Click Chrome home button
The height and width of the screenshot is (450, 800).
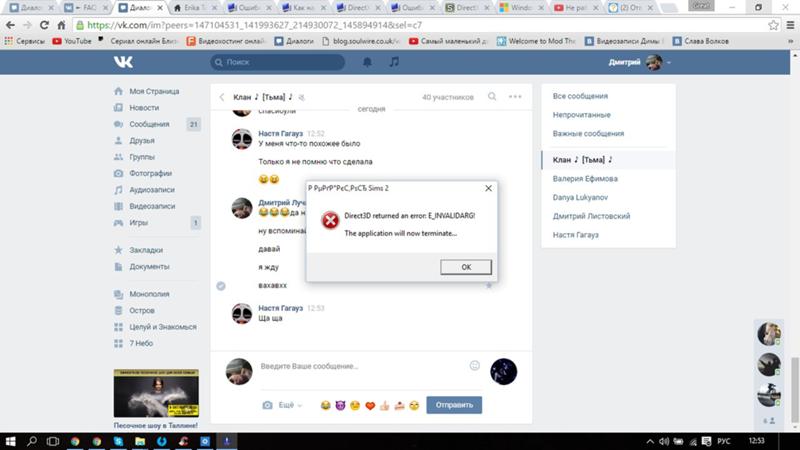[61, 25]
